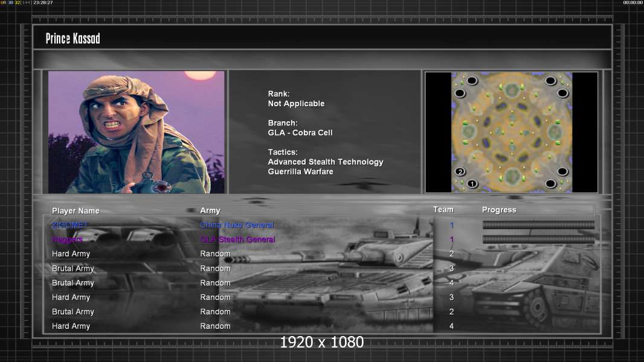
Task: Click the 00:00:00 elapsed timer
Action: [x=633, y=2]
